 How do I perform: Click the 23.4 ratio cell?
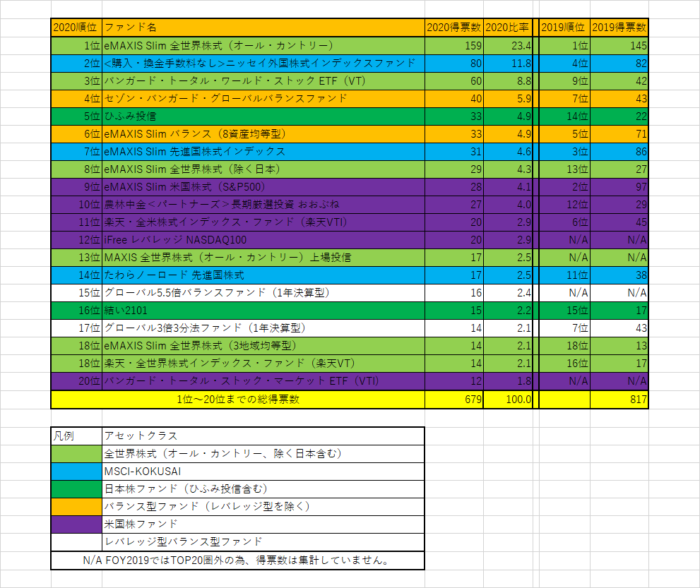pyautogui.click(x=508, y=45)
